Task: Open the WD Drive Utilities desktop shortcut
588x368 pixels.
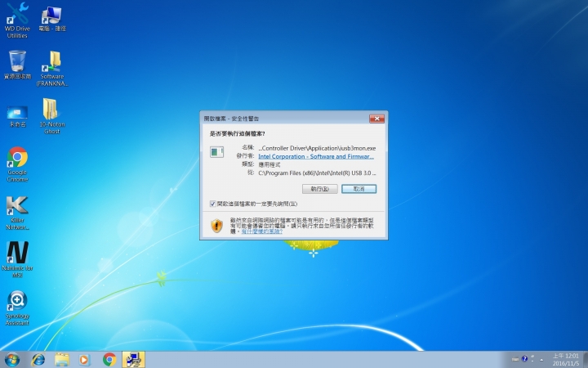Action: 17,20
